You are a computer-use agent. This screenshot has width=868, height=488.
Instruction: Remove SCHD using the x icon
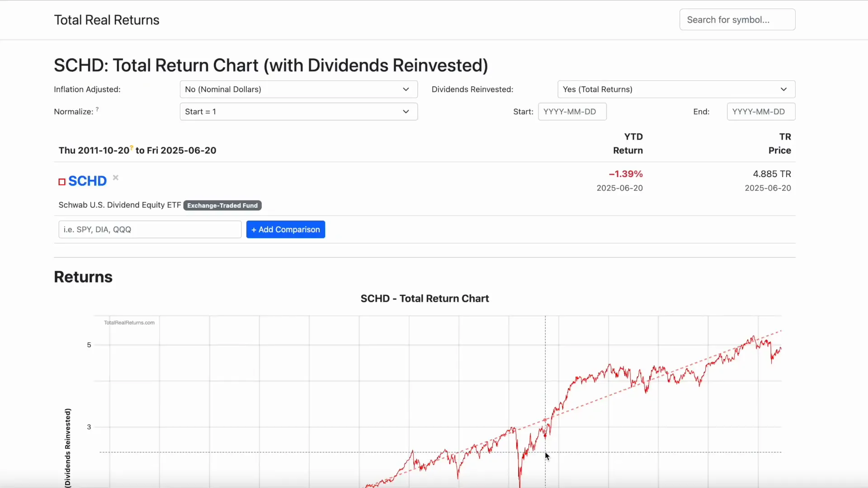tap(116, 178)
